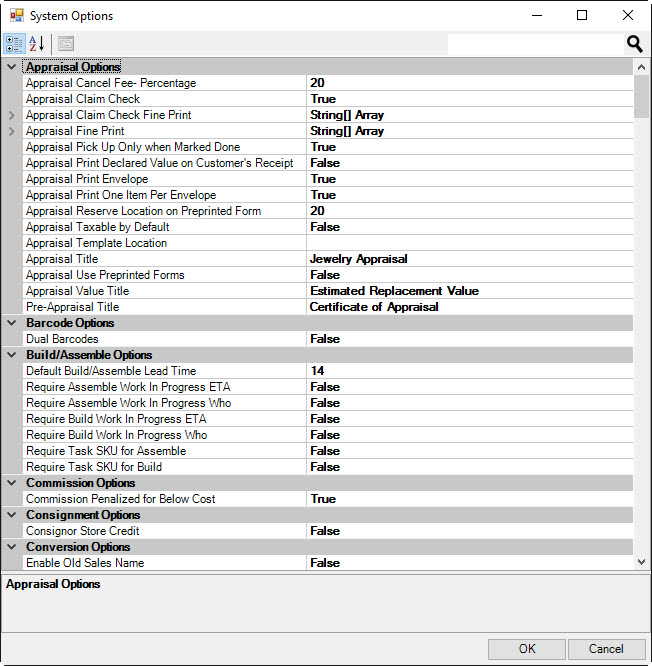Viewport: 652px width, 666px height.
Task: Click the Categorized view icon in toolbar
Action: point(15,44)
